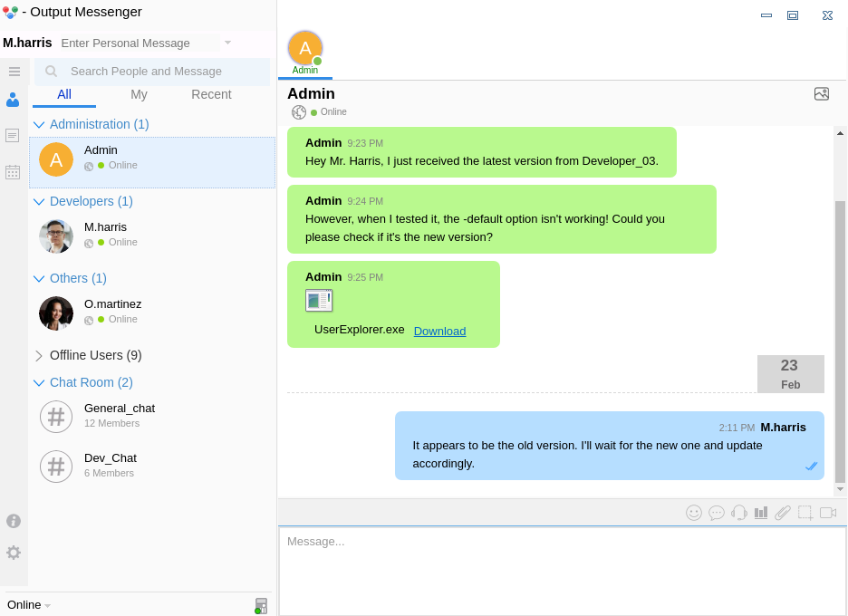Collapse the Chat Room group

coord(39,383)
